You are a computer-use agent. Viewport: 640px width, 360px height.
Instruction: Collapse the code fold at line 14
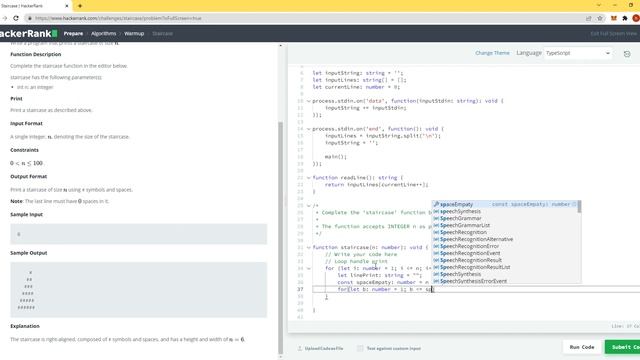(309, 129)
